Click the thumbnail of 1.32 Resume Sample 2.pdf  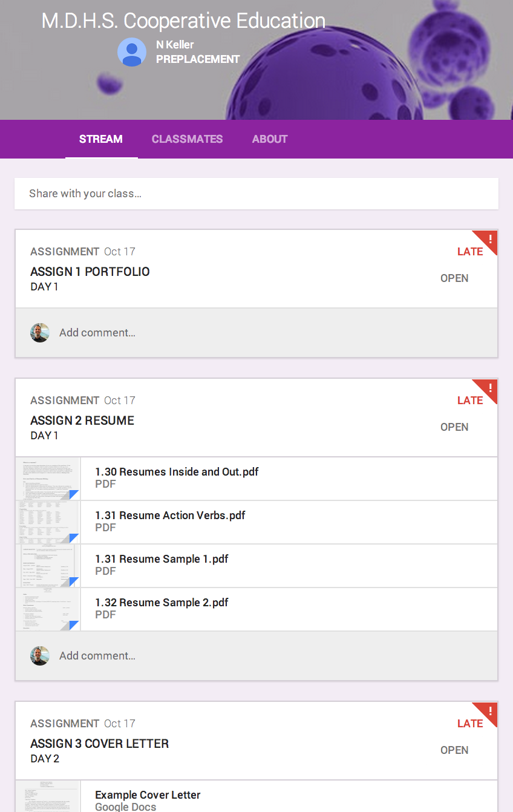click(47, 609)
